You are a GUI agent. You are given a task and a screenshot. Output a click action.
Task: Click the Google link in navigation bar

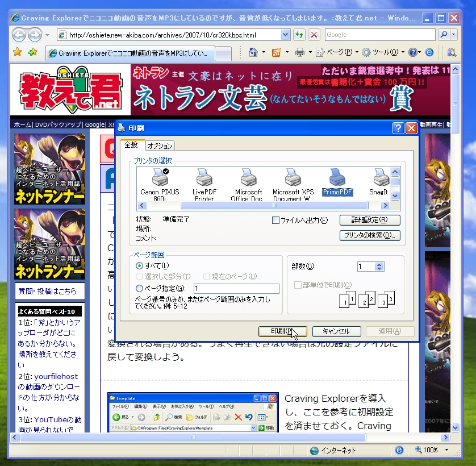click(x=94, y=124)
